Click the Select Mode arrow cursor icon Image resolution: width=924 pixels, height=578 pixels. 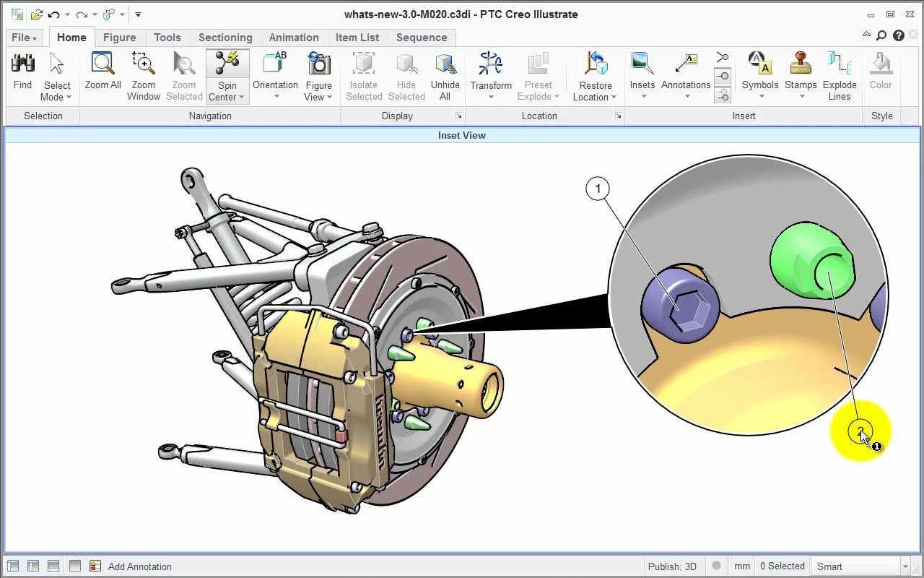click(x=57, y=64)
